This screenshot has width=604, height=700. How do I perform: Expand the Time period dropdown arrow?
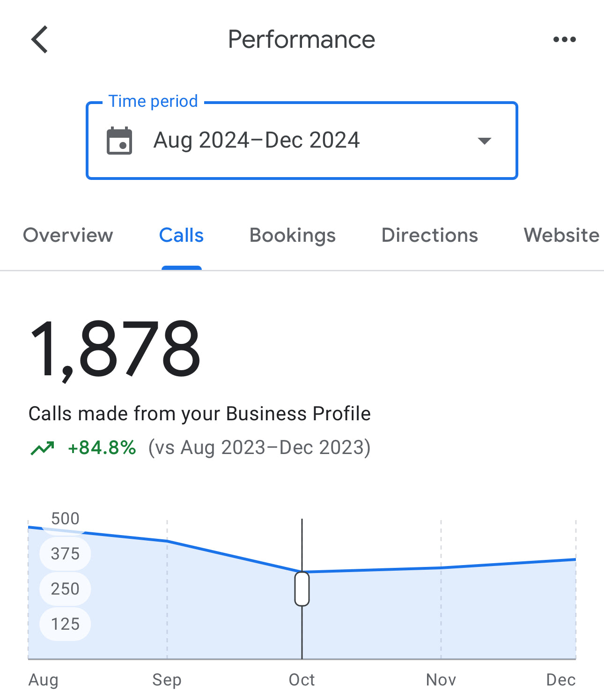[x=484, y=141]
